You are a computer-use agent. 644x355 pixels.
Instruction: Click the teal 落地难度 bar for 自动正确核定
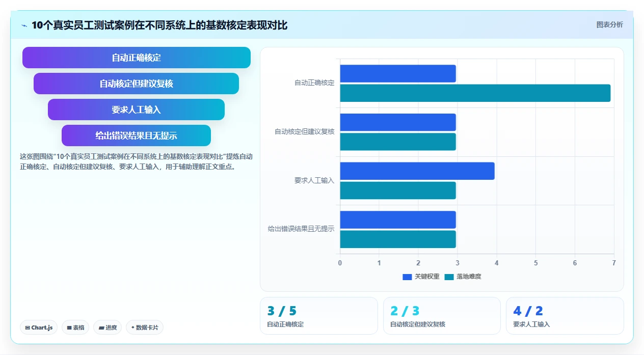(475, 93)
